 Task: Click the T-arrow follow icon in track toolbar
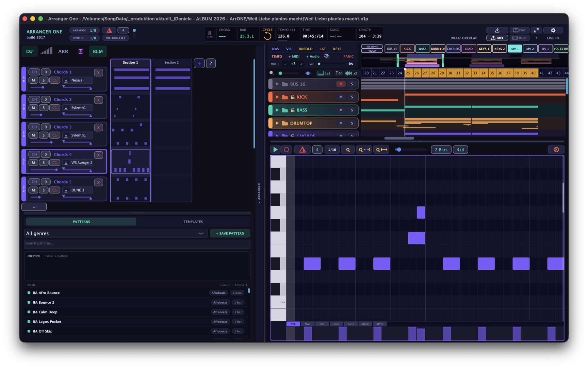click(x=338, y=73)
